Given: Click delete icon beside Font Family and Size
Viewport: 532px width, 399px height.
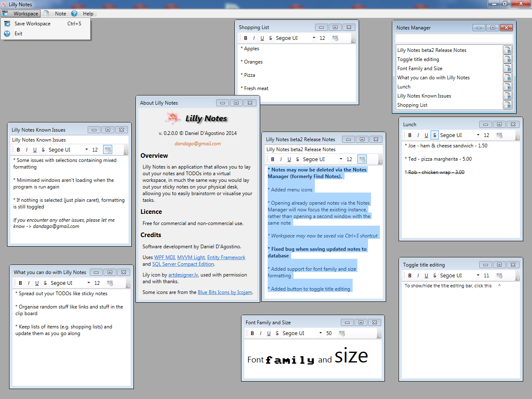Looking at the screenshot, I should point(507,69).
